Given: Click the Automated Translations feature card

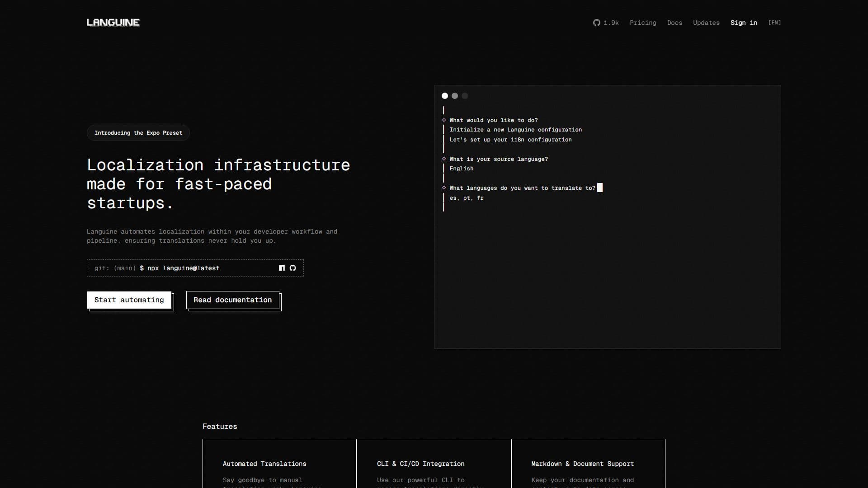Looking at the screenshot, I should (x=279, y=464).
